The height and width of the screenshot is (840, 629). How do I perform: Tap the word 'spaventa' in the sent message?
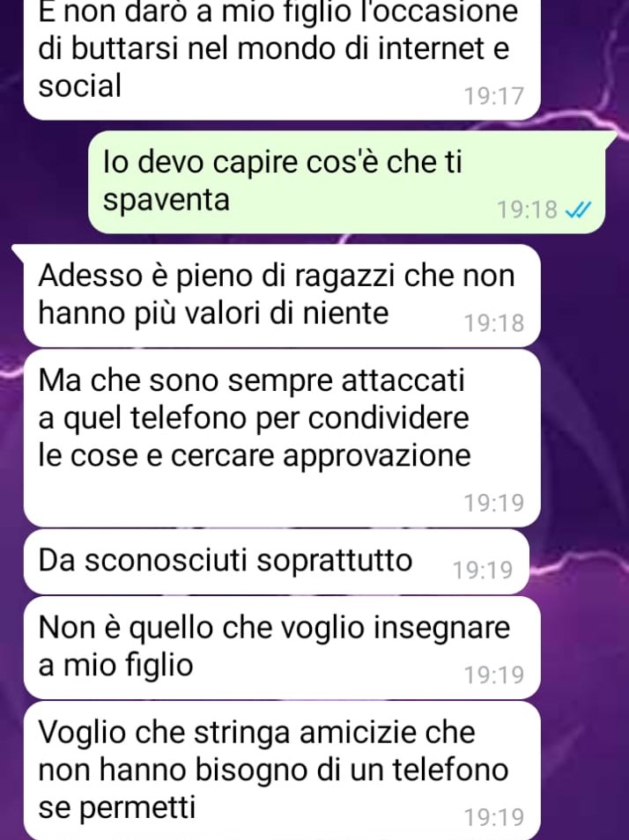[x=166, y=201]
